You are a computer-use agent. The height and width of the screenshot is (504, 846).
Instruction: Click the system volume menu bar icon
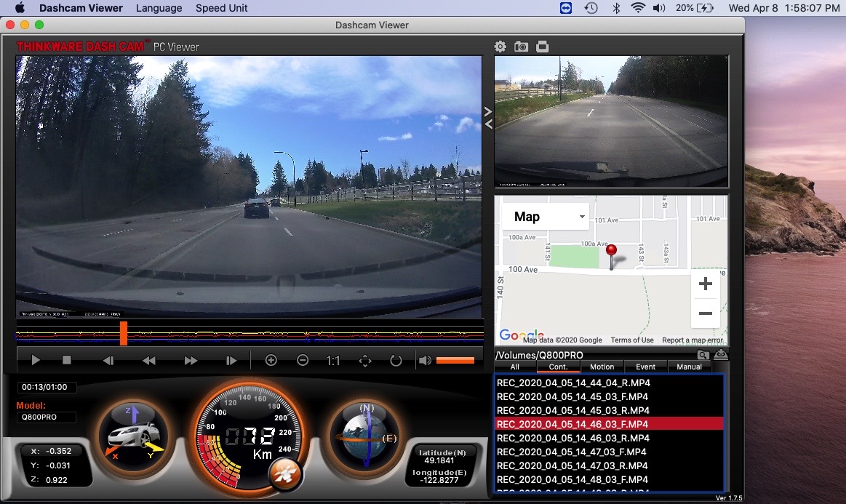659,7
